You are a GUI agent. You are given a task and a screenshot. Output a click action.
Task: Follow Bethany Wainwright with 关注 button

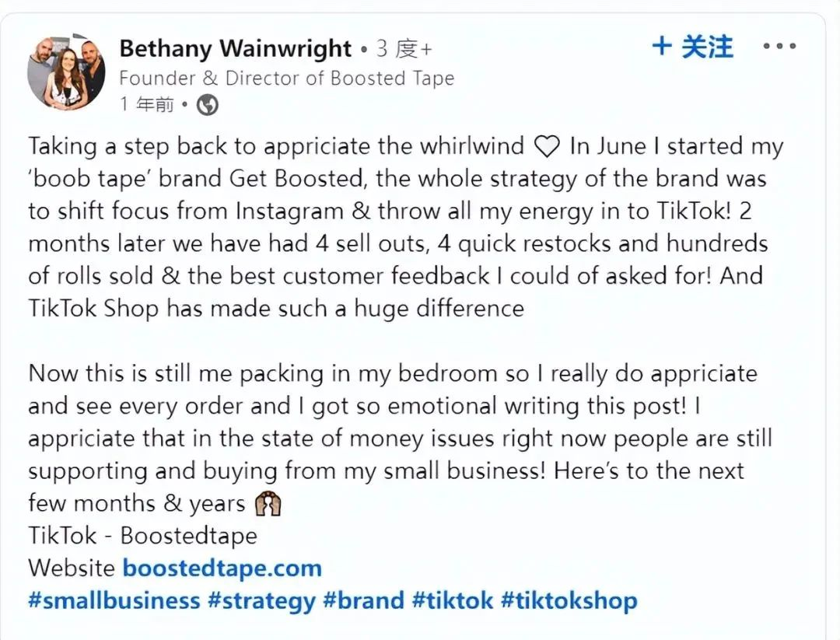(x=693, y=47)
